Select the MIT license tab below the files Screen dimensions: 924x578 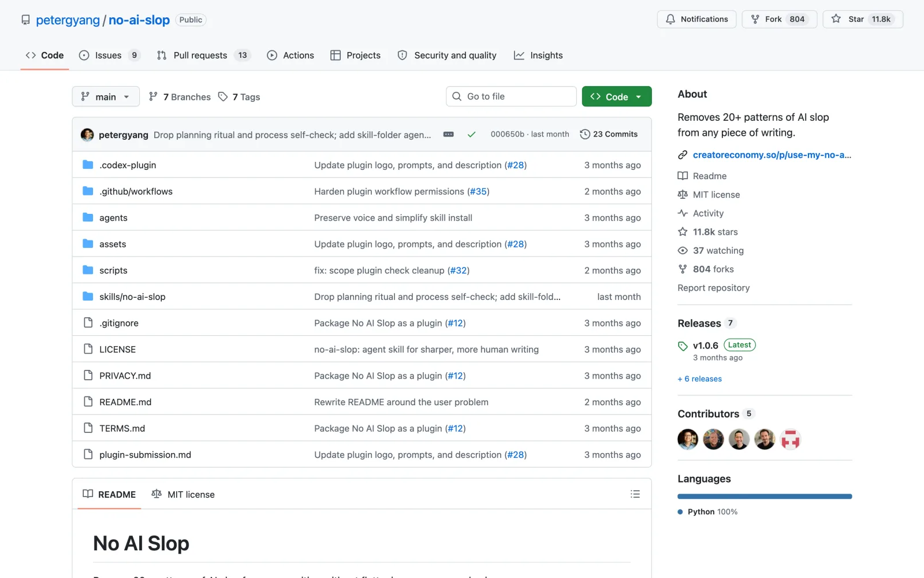(183, 494)
